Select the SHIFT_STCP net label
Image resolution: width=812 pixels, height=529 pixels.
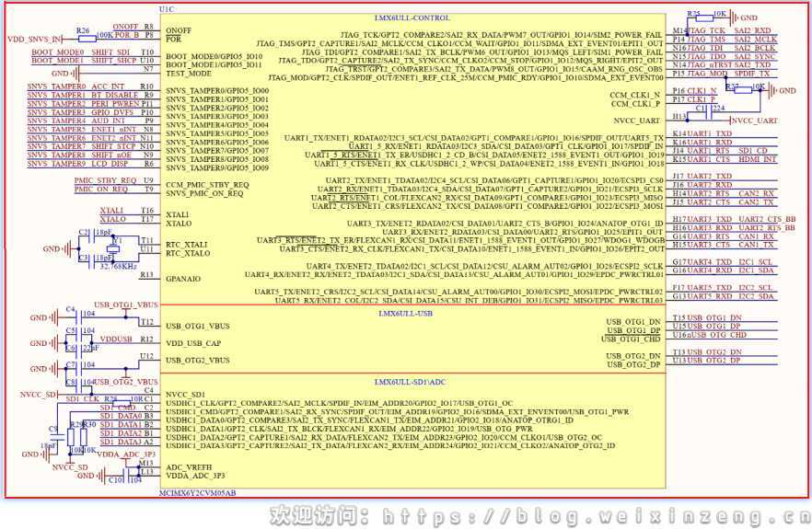pos(114,146)
